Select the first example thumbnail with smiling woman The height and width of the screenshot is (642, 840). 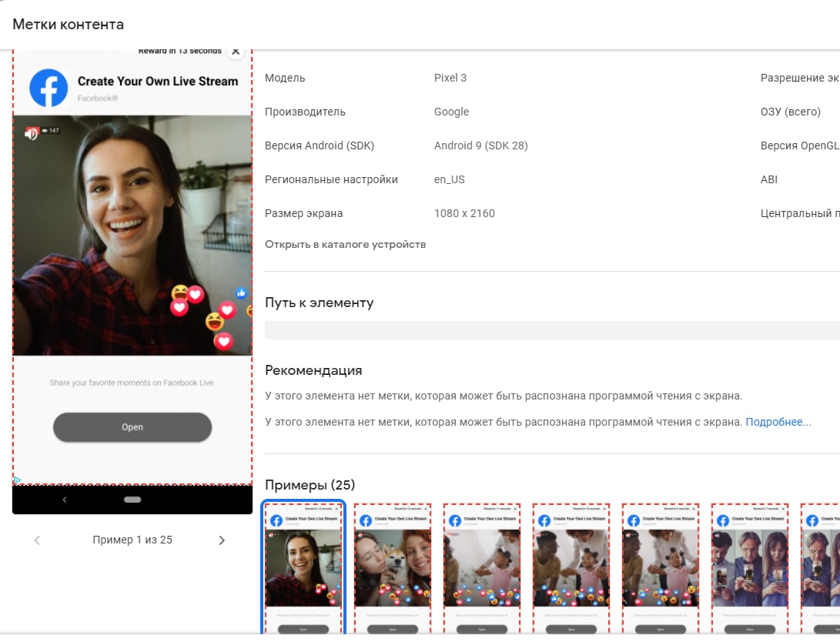tap(303, 568)
